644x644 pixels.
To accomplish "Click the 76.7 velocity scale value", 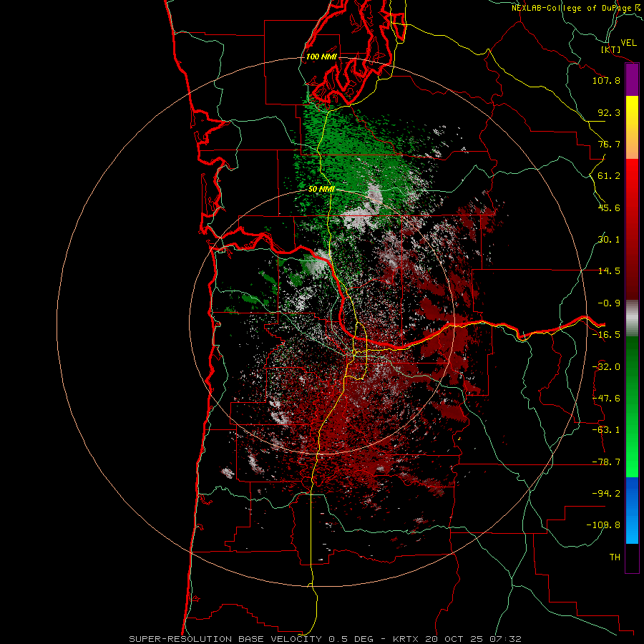I will (x=609, y=144).
